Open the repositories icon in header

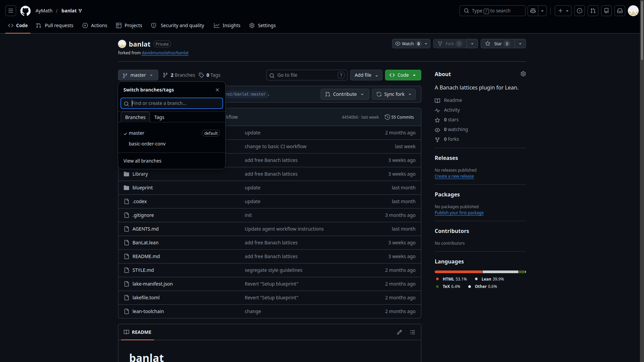(606, 11)
